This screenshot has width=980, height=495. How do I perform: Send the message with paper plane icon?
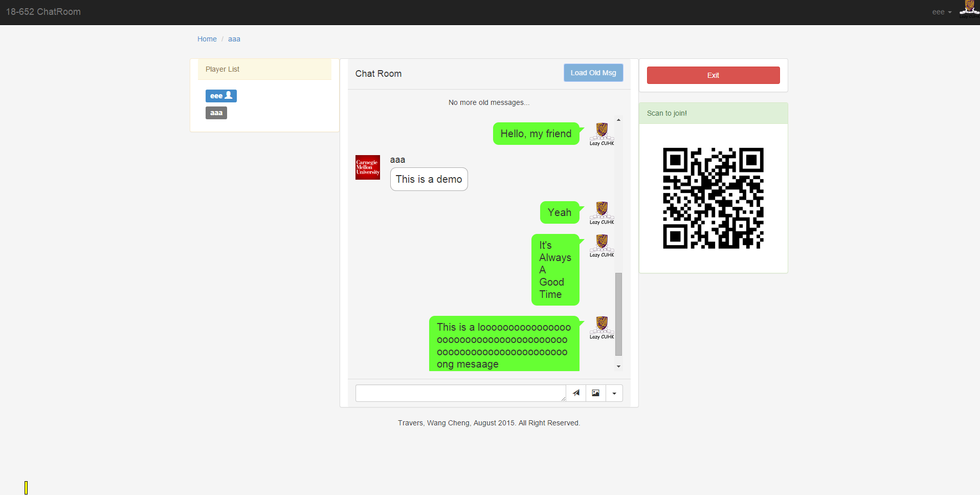click(x=576, y=393)
